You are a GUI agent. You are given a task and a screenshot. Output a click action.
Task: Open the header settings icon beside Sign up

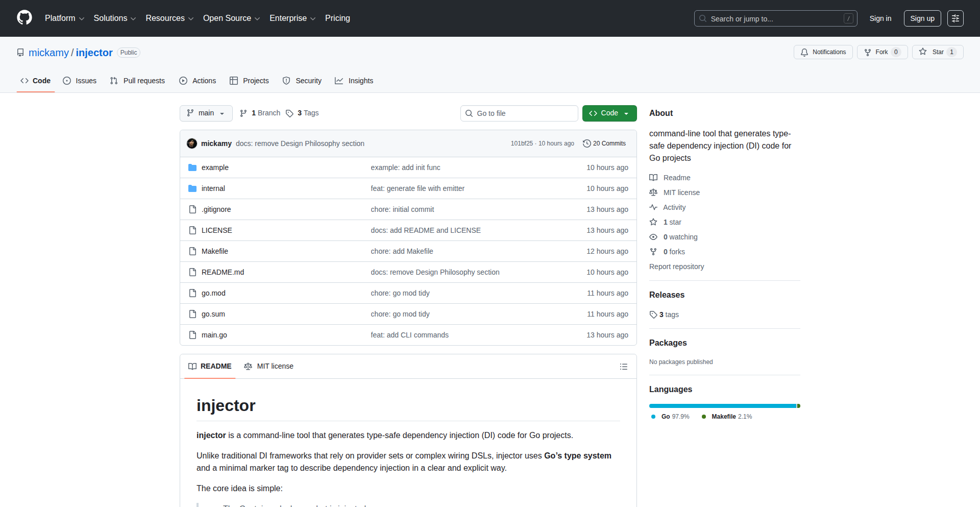(x=955, y=18)
